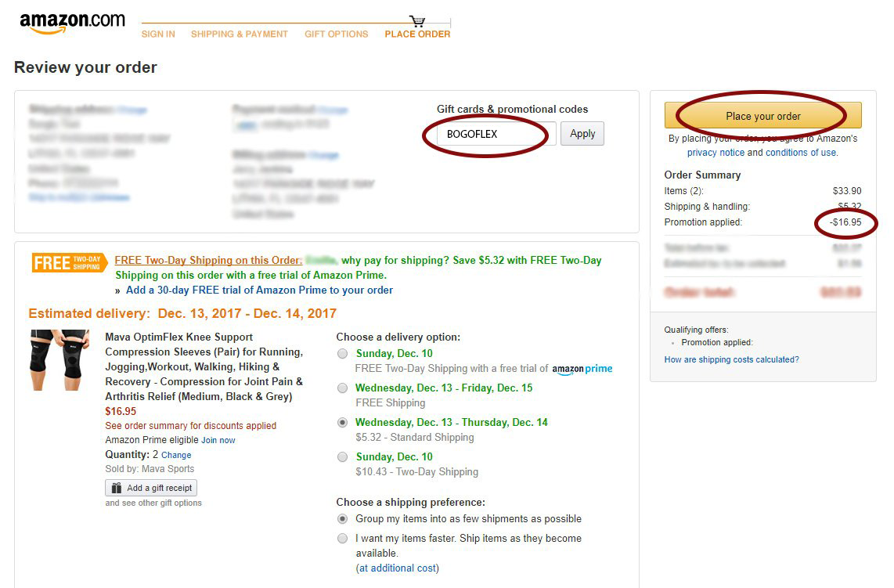Select Wednesday–Friday FREE Shipping option

click(342, 388)
